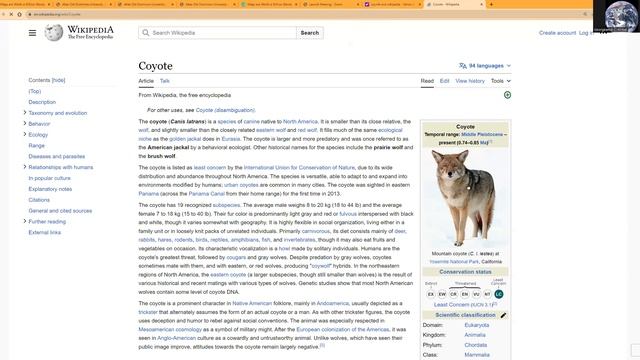Expand the Ecology contents section
Screen dimensions: 640x360
pyautogui.click(x=25, y=134)
